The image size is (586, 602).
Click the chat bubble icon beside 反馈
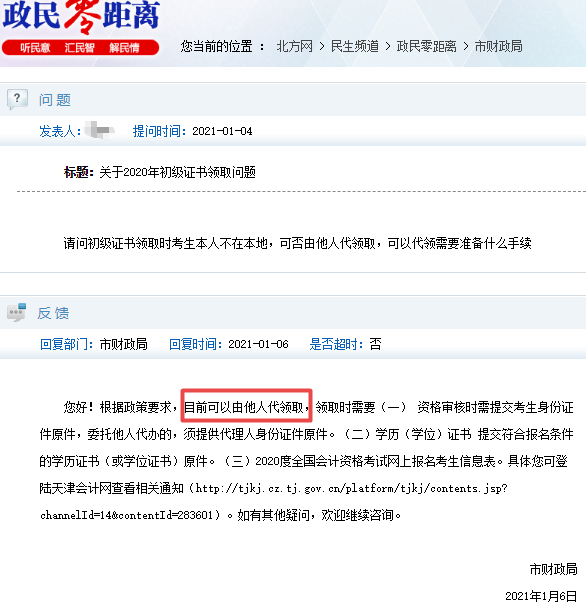tap(17, 312)
